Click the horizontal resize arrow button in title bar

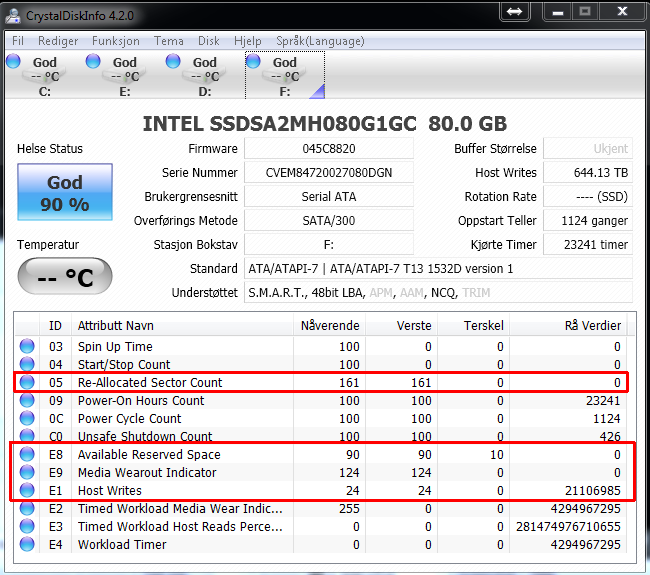514,11
